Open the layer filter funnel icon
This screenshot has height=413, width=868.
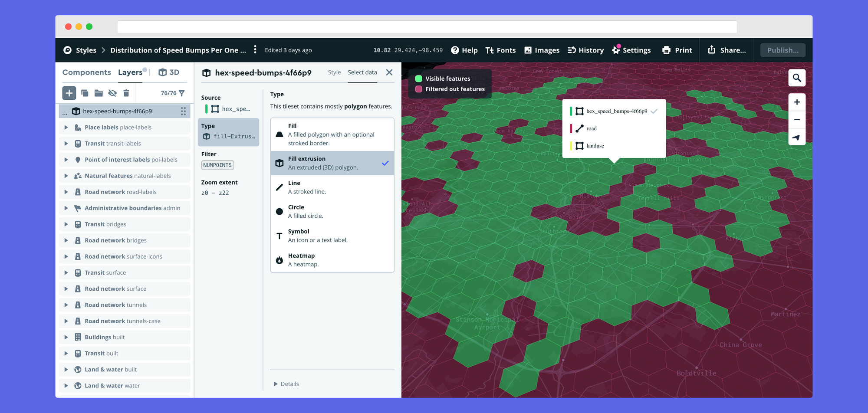point(182,93)
